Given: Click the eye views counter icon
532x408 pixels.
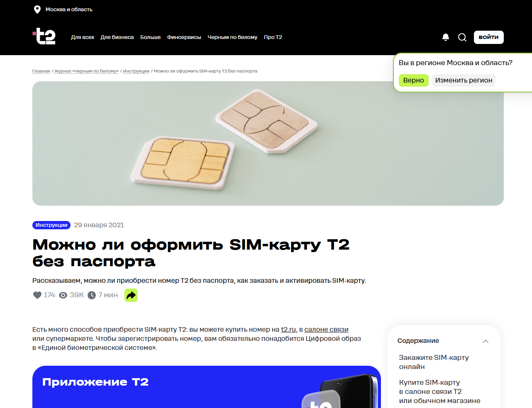Looking at the screenshot, I should click(63, 295).
